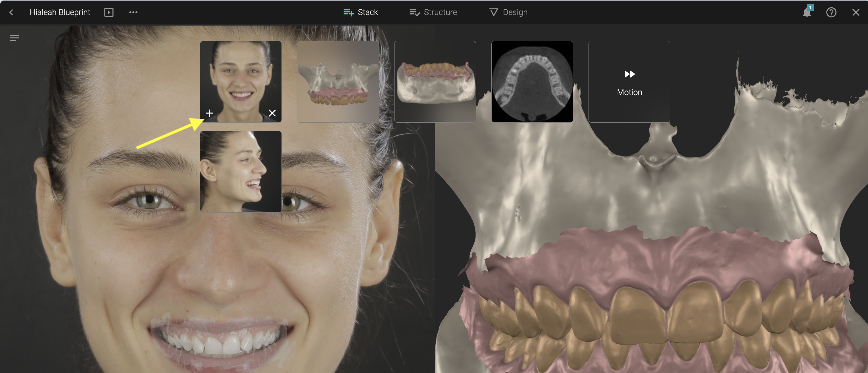The height and width of the screenshot is (373, 868).
Task: Open the Design tab
Action: click(x=508, y=12)
